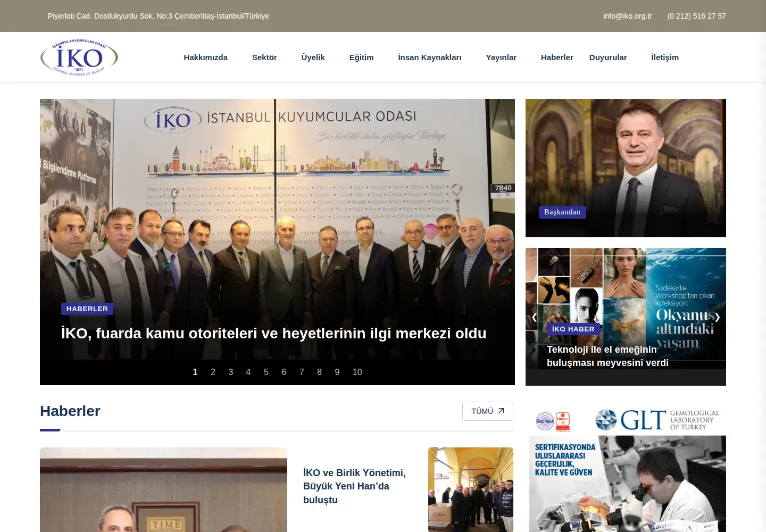Click the İKO HABER tag
The height and width of the screenshot is (532, 766).
pyautogui.click(x=573, y=329)
